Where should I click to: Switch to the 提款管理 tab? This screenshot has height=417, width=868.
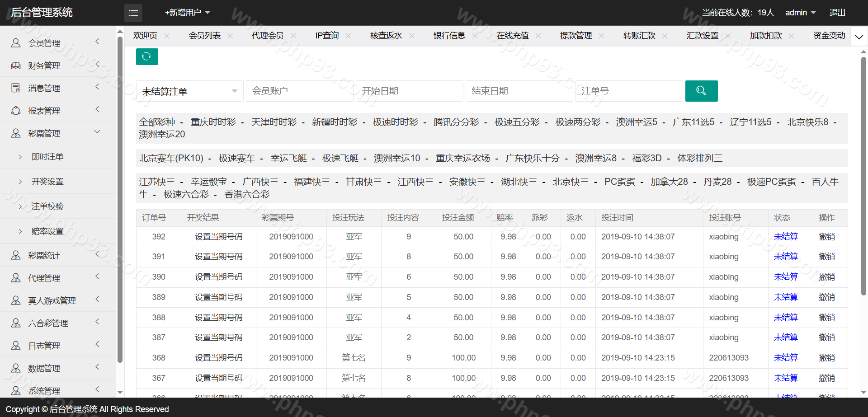tap(576, 36)
